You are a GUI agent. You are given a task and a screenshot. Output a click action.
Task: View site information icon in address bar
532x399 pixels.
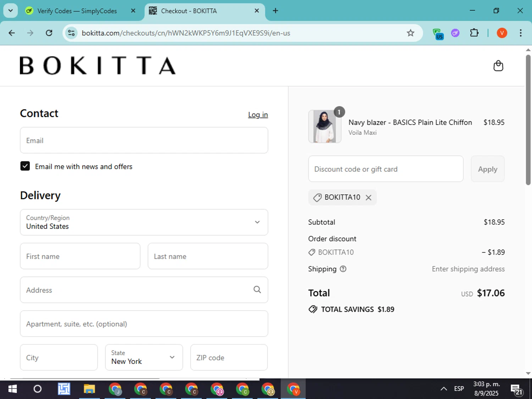click(71, 33)
